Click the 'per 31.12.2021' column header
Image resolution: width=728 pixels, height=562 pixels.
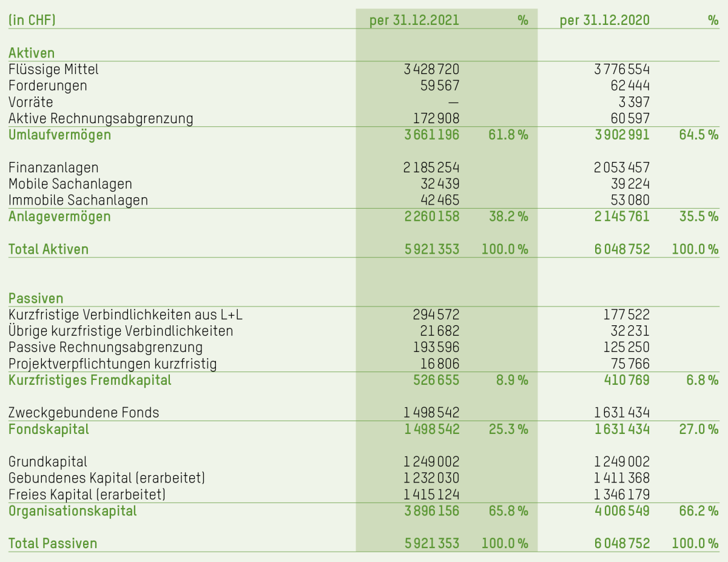coord(414,20)
